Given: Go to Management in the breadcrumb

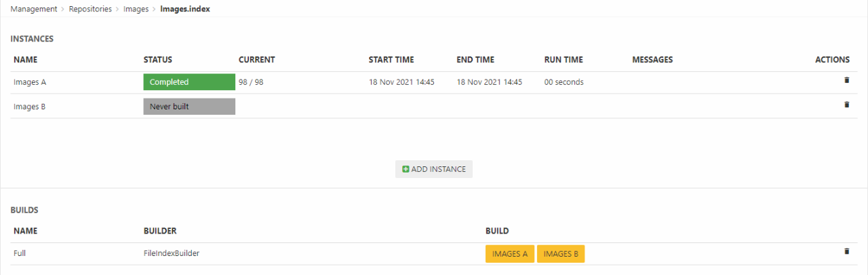Looking at the screenshot, I should coord(34,9).
